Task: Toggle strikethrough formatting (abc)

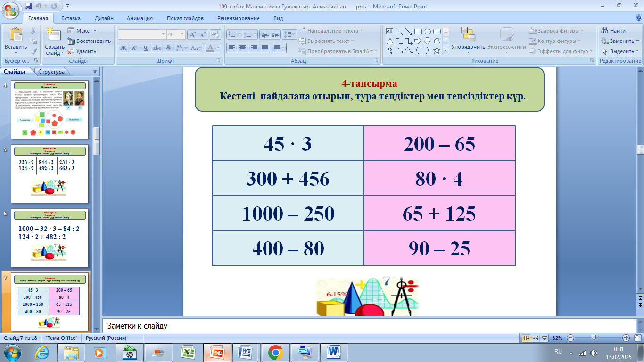Action: pyautogui.click(x=157, y=48)
